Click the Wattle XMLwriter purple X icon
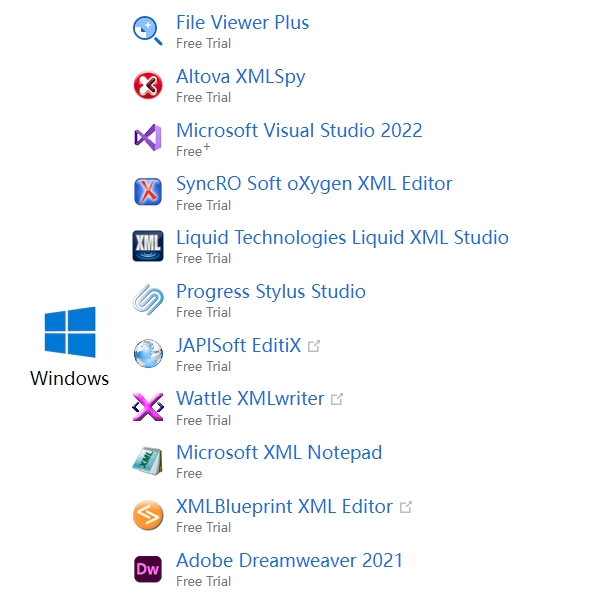The height and width of the screenshot is (601, 613). [148, 407]
